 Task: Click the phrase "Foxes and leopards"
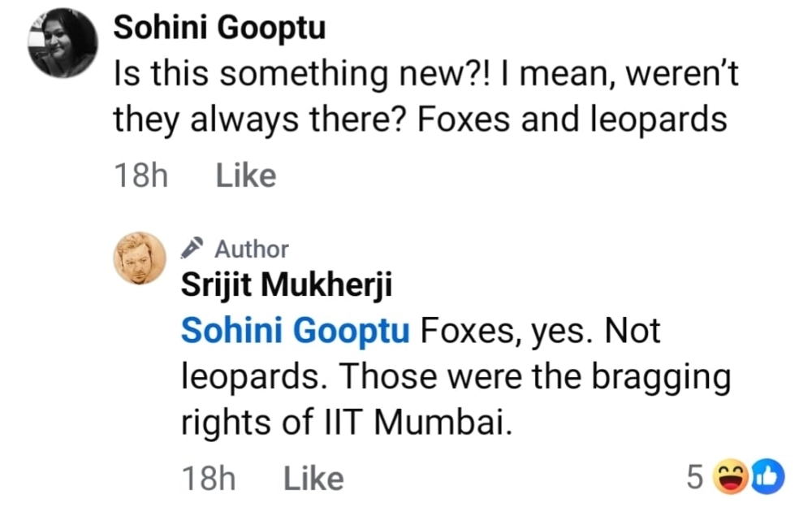[x=571, y=120]
